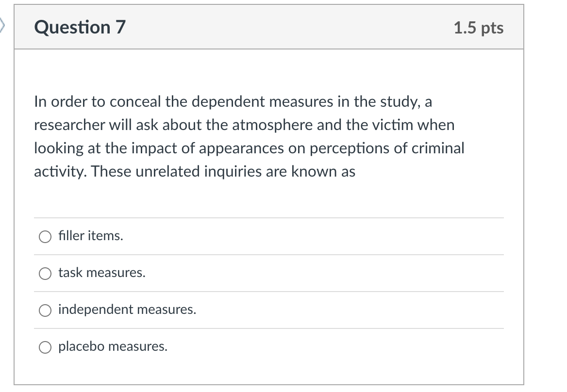Image resolution: width=567 pixels, height=392 pixels.
Task: Click the 'task measures.' answer label text
Action: pos(102,273)
